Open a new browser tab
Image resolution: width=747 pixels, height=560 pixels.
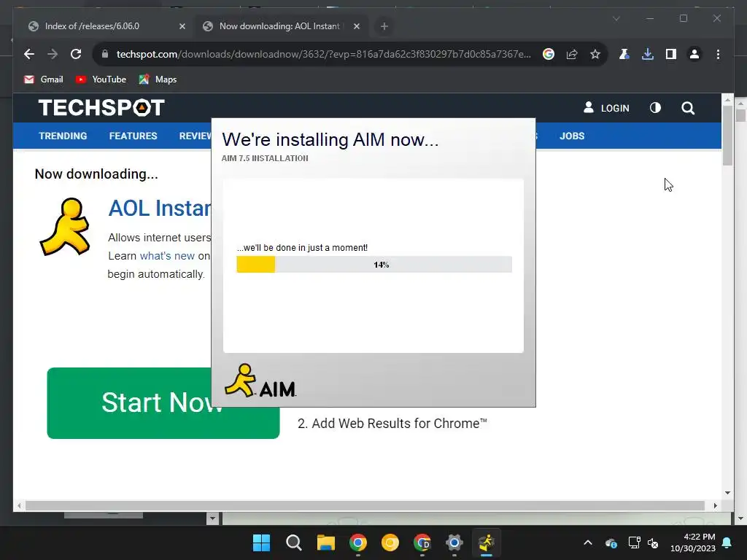(384, 27)
